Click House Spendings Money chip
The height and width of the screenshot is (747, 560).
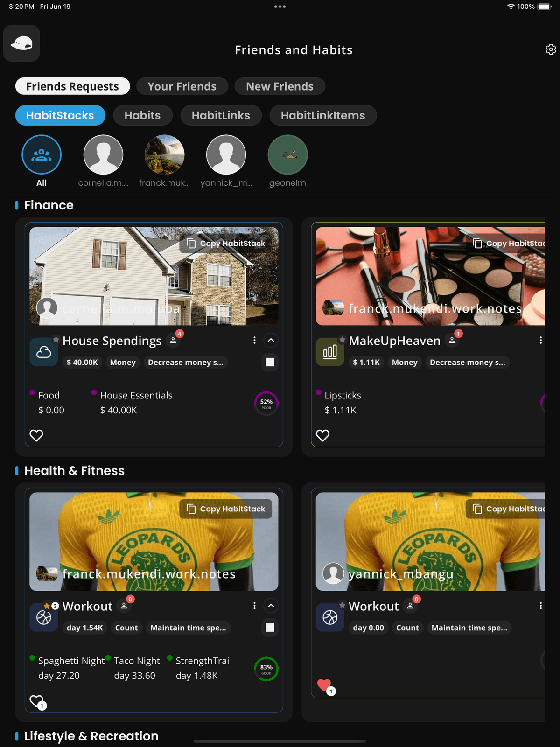coord(123,363)
